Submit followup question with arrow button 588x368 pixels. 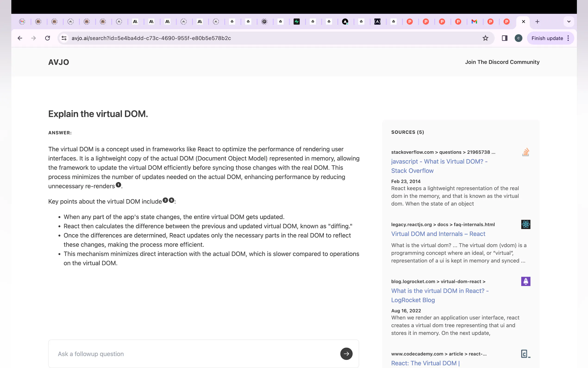(346, 354)
